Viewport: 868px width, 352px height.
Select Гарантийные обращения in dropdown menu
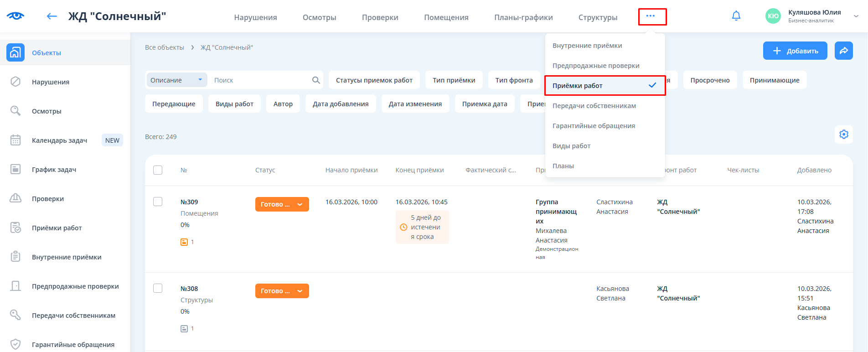click(x=594, y=126)
